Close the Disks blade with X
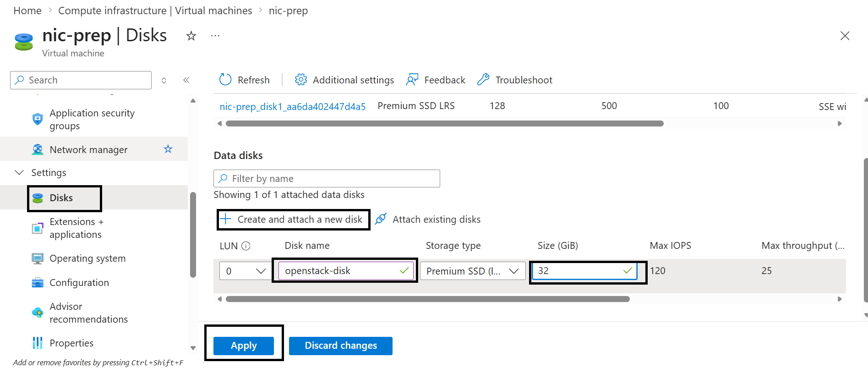The image size is (868, 368). click(x=845, y=36)
